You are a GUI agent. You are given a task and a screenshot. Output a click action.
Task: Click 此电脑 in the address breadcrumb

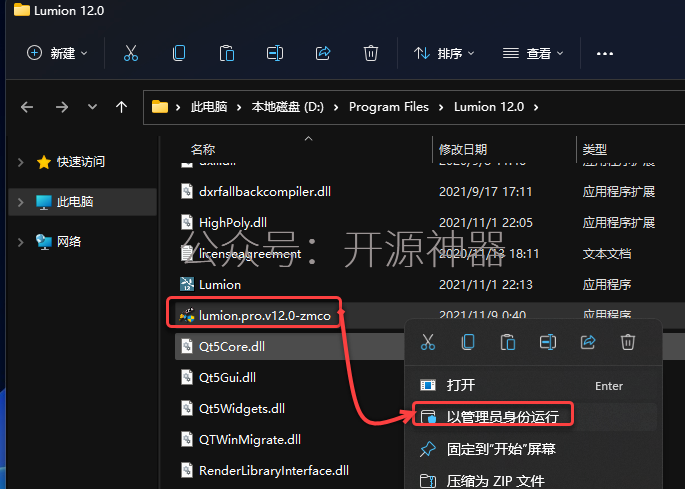[209, 107]
